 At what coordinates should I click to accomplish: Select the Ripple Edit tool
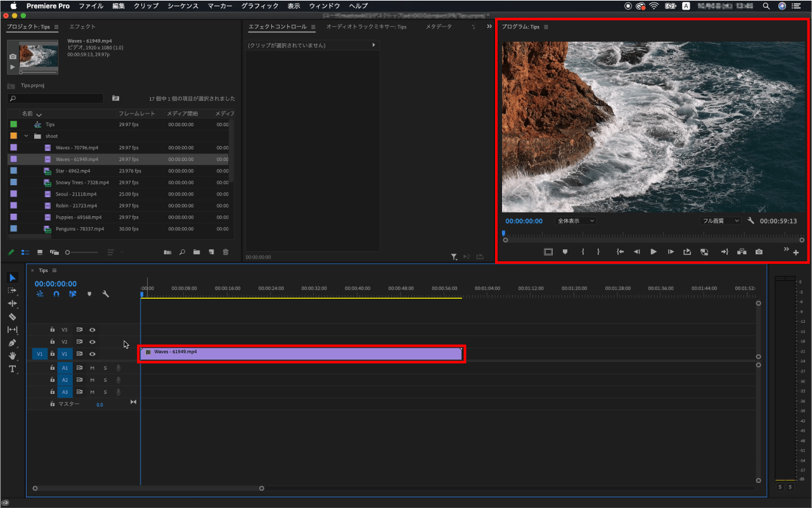click(12, 304)
